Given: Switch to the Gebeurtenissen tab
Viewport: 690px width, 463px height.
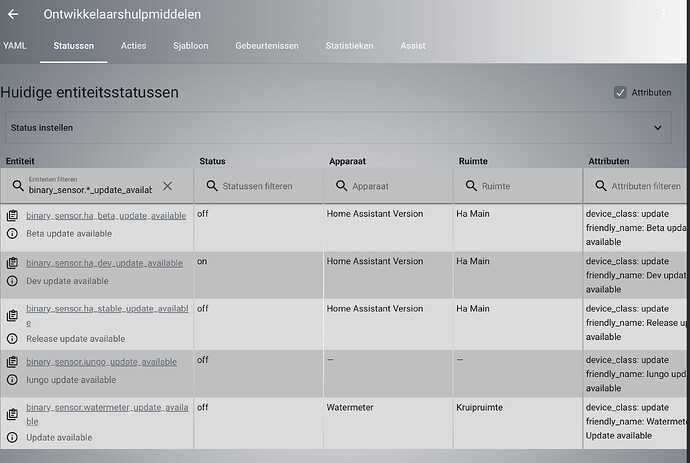Looking at the screenshot, I should pos(267,46).
